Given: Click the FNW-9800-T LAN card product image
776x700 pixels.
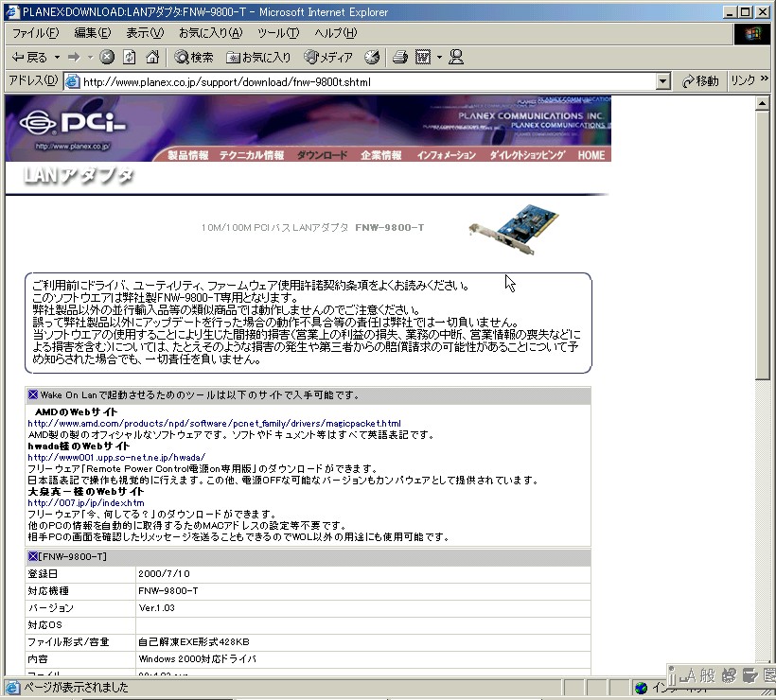Looking at the screenshot, I should point(514,230).
